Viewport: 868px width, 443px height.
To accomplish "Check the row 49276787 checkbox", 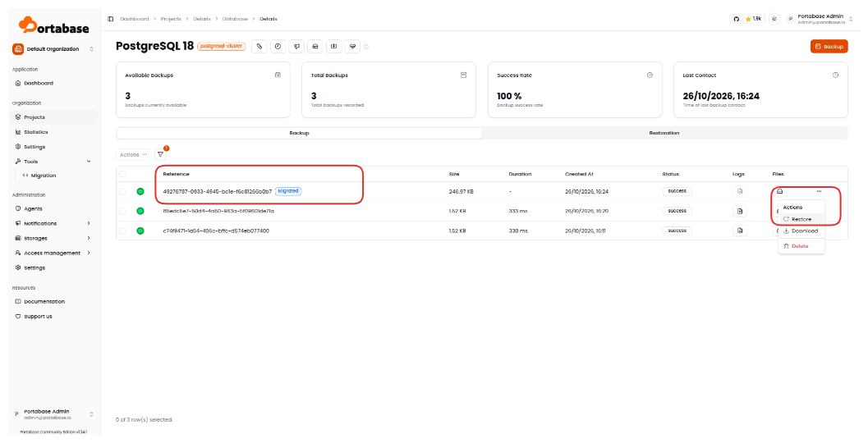I will [122, 192].
